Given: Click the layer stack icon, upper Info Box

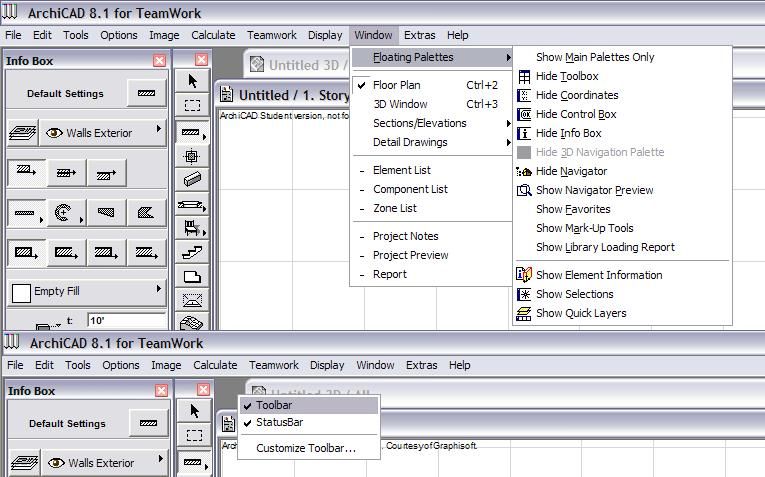Looking at the screenshot, I should click(x=22, y=133).
